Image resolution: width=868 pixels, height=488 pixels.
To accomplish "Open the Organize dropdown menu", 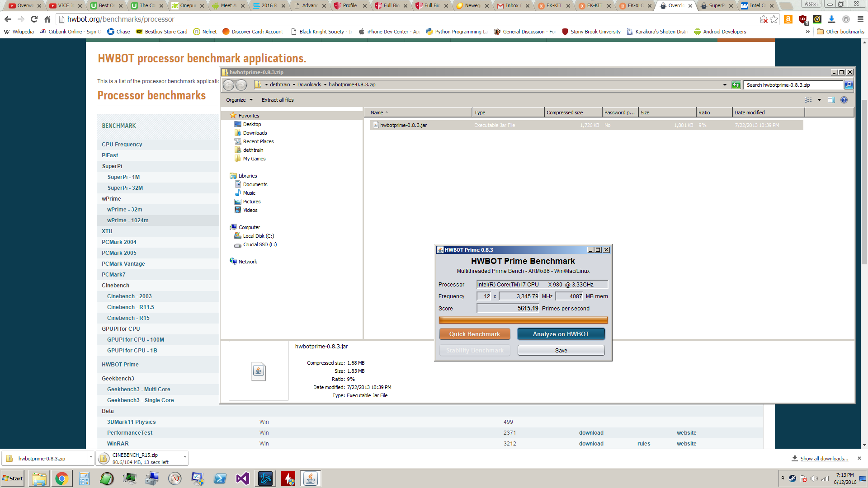I will 239,100.
